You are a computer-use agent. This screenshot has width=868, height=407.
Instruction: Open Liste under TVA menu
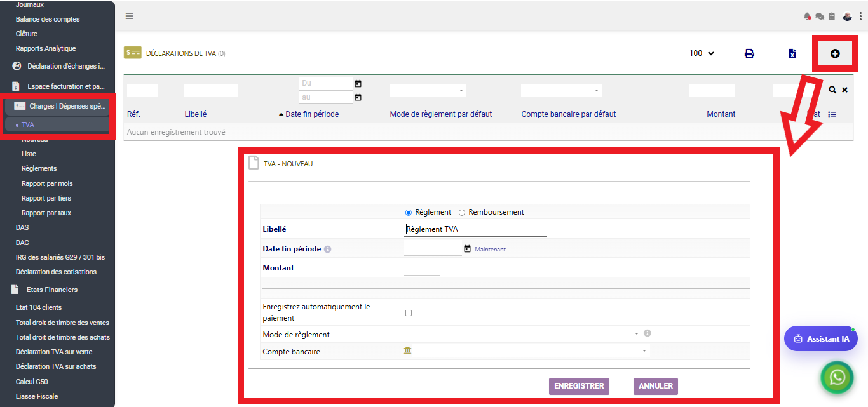click(29, 154)
